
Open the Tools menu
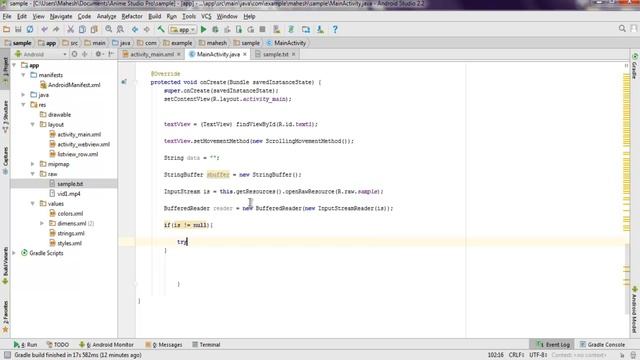(x=189, y=16)
